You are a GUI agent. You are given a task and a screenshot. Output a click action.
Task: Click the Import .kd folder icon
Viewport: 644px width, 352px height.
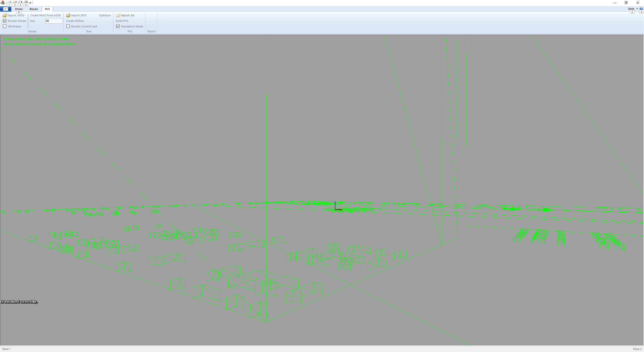(x=118, y=15)
